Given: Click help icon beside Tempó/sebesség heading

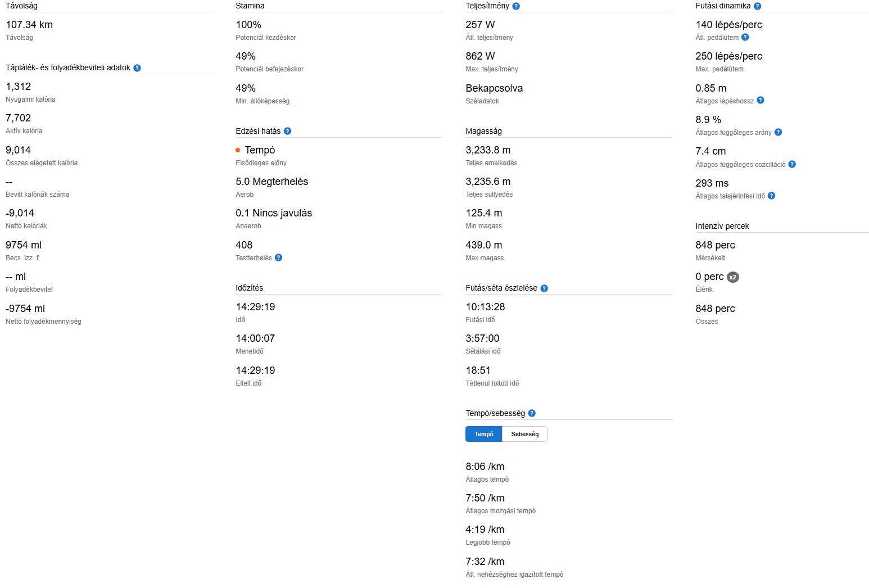Looking at the screenshot, I should tap(532, 413).
